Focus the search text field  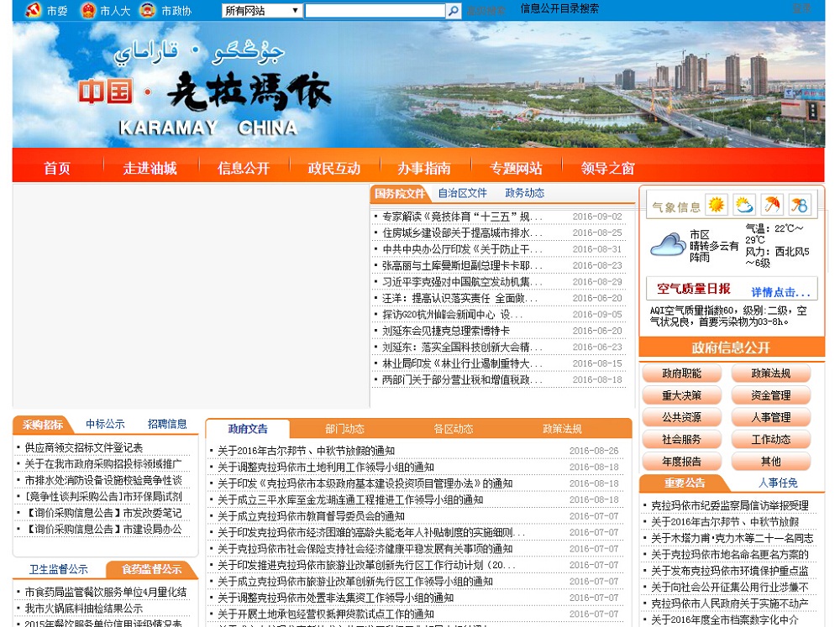pyautogui.click(x=375, y=10)
